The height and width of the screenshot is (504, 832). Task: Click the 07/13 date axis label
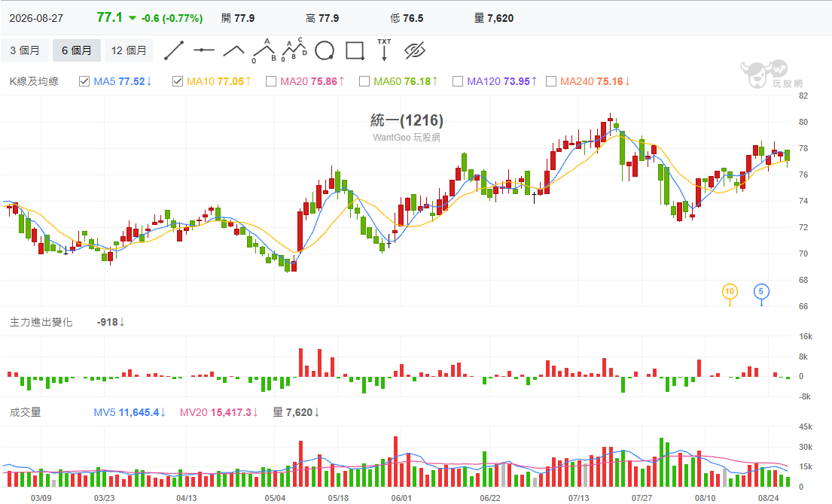point(578,498)
